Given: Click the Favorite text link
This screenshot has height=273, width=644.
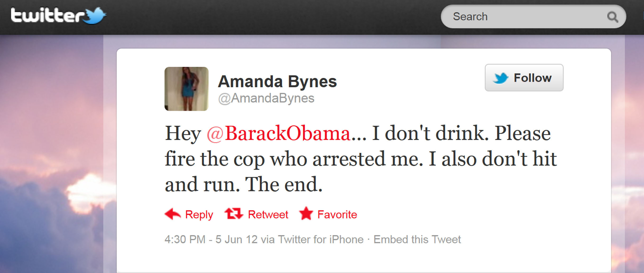Looking at the screenshot, I should [x=337, y=215].
